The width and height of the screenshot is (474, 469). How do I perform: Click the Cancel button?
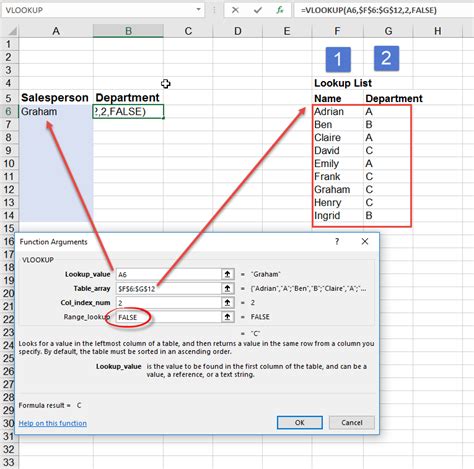[352, 422]
